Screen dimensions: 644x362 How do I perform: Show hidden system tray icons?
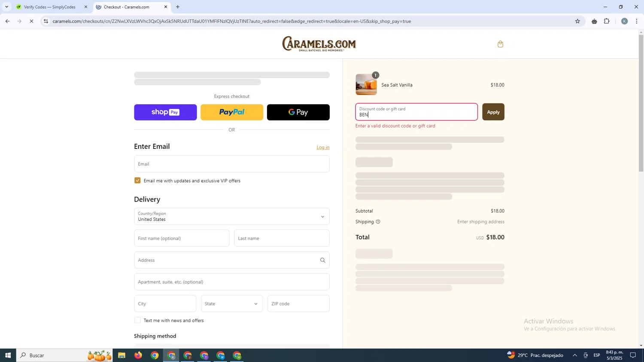point(574,355)
